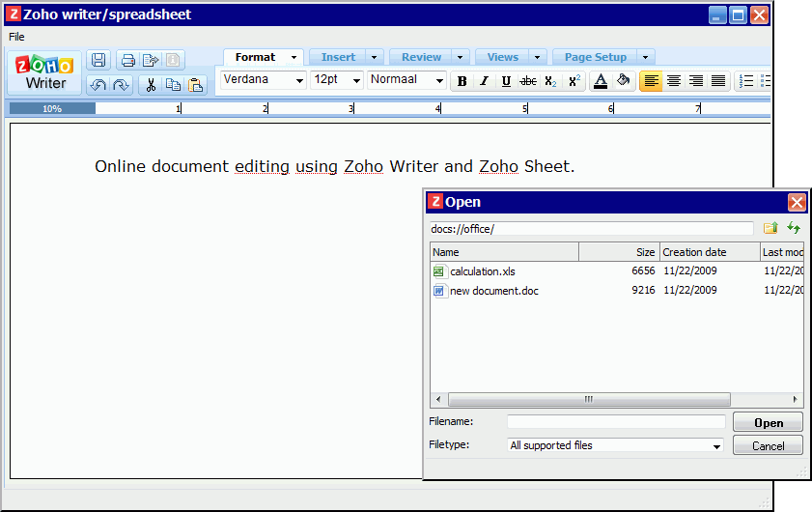Screen dimensions: 812x512
Task: Click the file list scroll right arrow
Action: tap(795, 400)
